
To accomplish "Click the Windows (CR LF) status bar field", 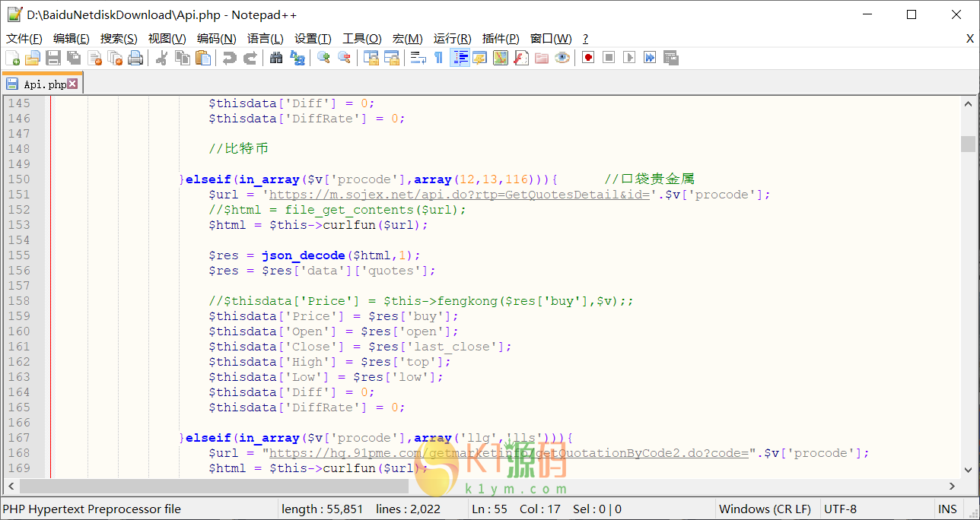I will (x=765, y=509).
